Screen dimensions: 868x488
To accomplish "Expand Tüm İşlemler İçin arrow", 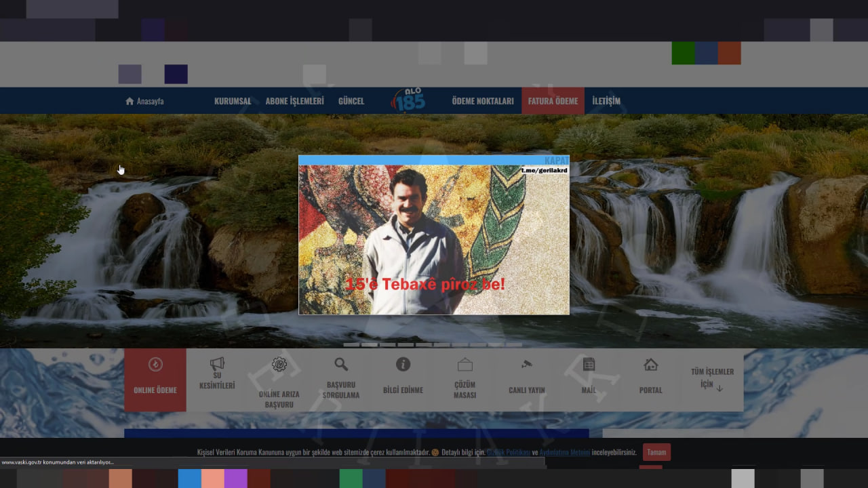I will click(719, 388).
